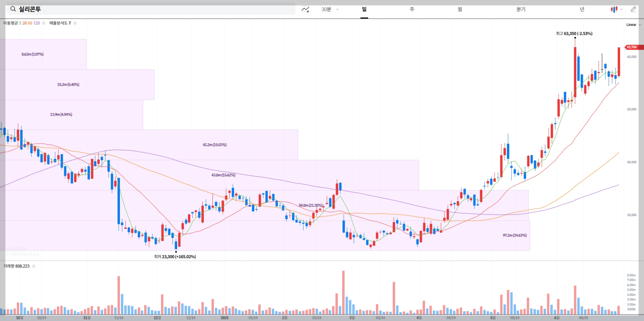Open the Linear scale dropdown

click(x=634, y=25)
